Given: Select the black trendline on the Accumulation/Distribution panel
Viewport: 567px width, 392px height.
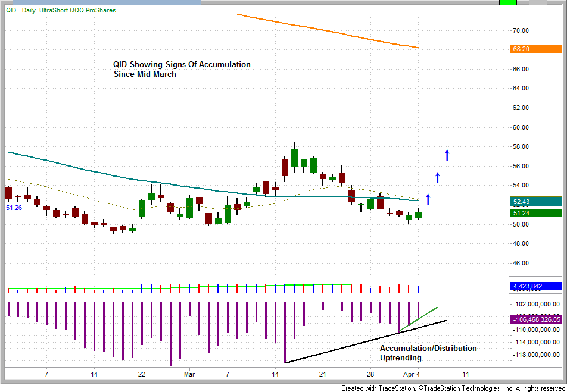Looking at the screenshot, I should [x=366, y=341].
